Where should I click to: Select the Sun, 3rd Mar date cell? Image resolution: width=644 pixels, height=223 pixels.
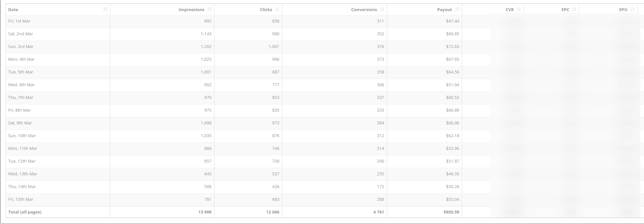21,47
